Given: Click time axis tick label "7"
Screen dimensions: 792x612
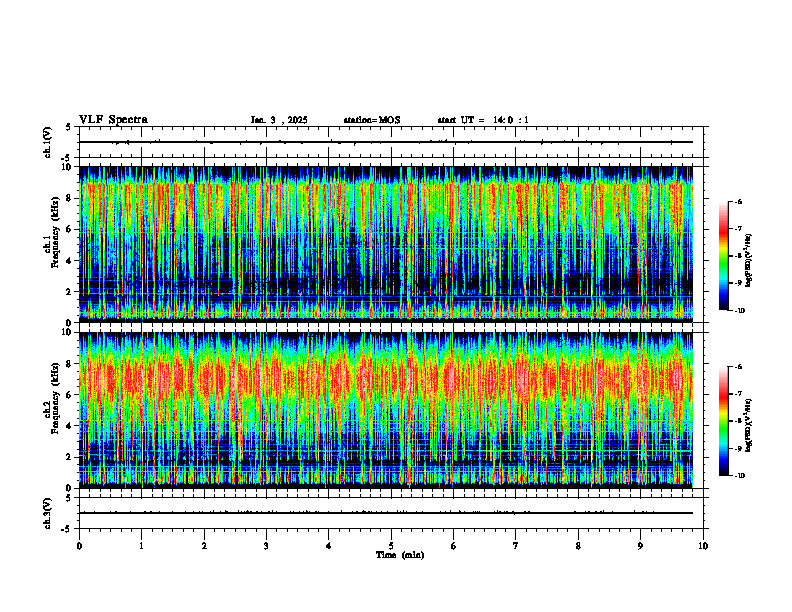Looking at the screenshot, I should tap(516, 546).
